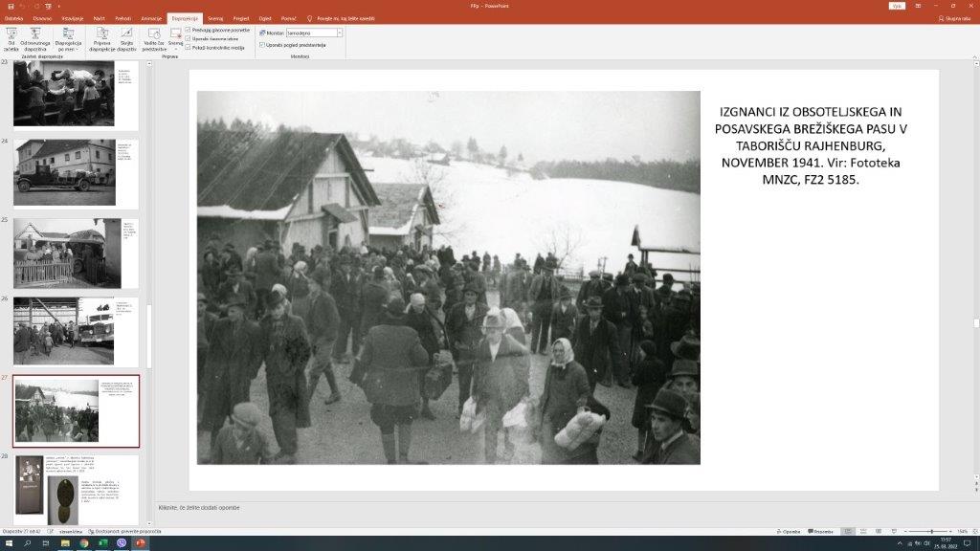
Task: Click Opombe button in status bar
Action: click(x=790, y=531)
